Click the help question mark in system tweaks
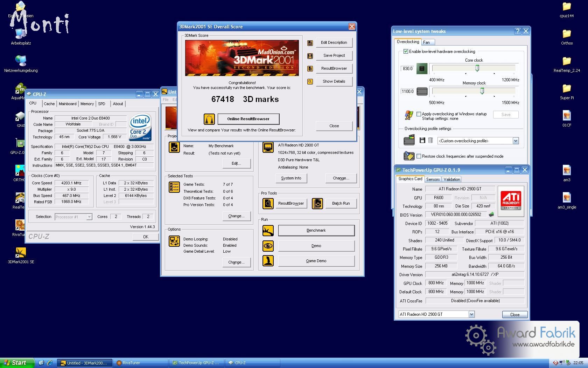 [x=518, y=31]
